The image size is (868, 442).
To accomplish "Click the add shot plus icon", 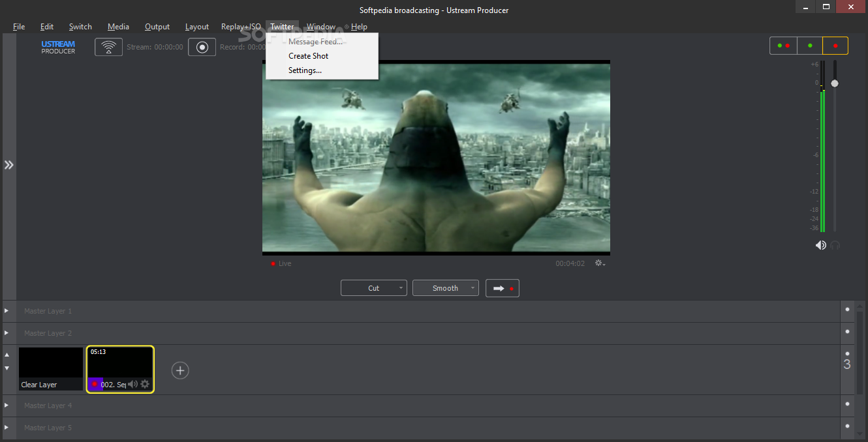I will [x=180, y=370].
